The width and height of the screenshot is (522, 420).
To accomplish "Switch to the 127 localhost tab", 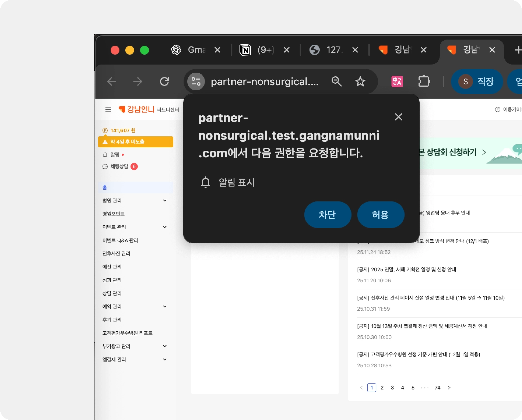I will tap(329, 50).
